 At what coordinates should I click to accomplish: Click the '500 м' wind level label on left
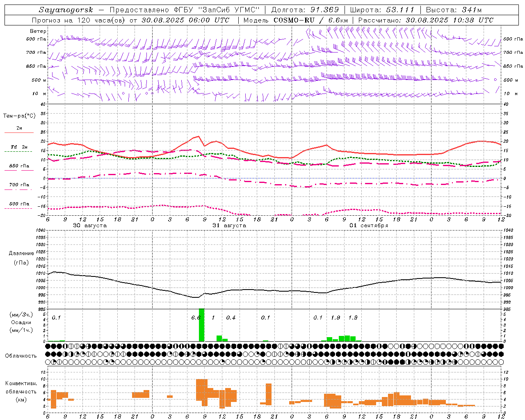[39, 80]
